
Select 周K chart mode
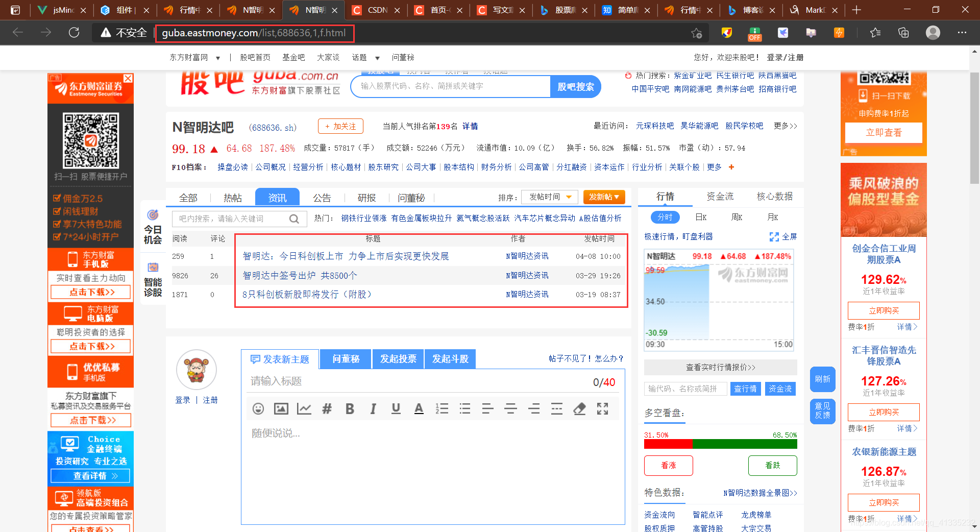coord(737,217)
